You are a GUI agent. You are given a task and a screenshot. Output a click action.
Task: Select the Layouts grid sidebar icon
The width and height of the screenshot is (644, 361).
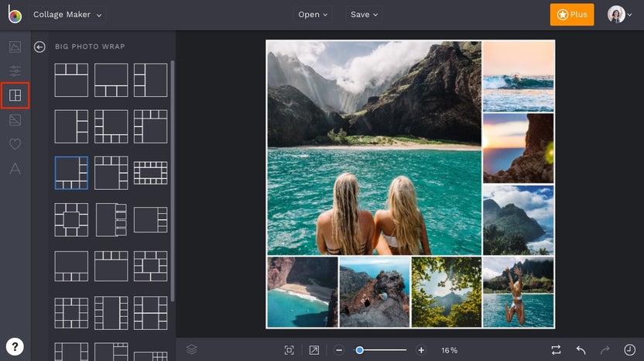click(x=15, y=95)
